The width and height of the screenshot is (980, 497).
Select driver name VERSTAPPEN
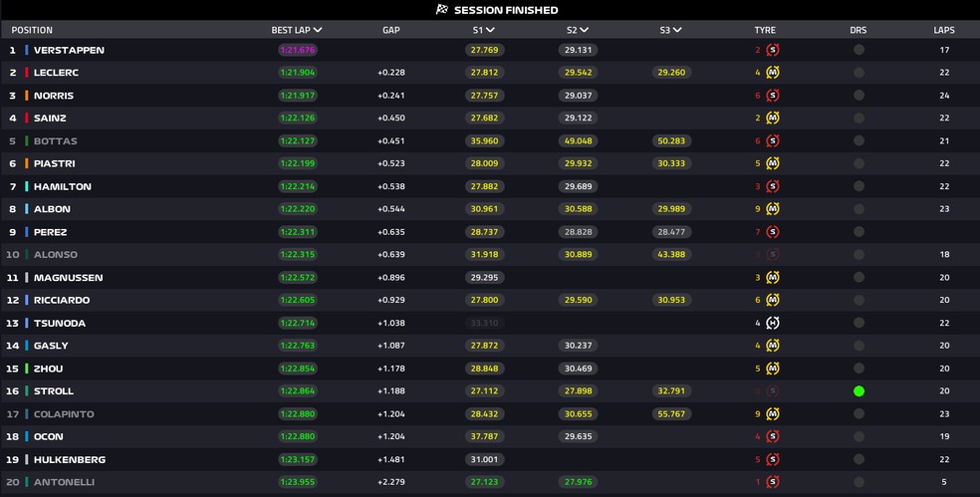[69, 50]
